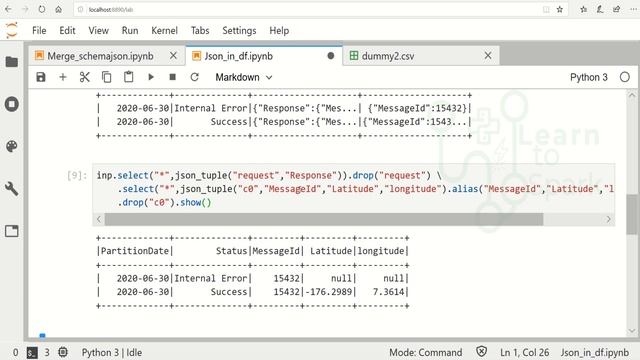Click the kernel count chip icon in status bar
Viewport: 640px width, 360px height.
[x=63, y=352]
